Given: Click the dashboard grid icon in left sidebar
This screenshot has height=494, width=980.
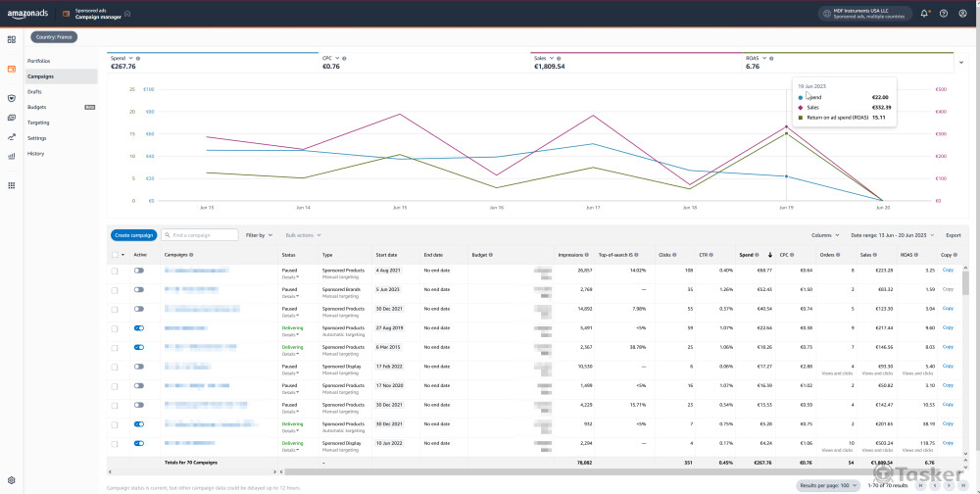Looking at the screenshot, I should coord(11,39).
